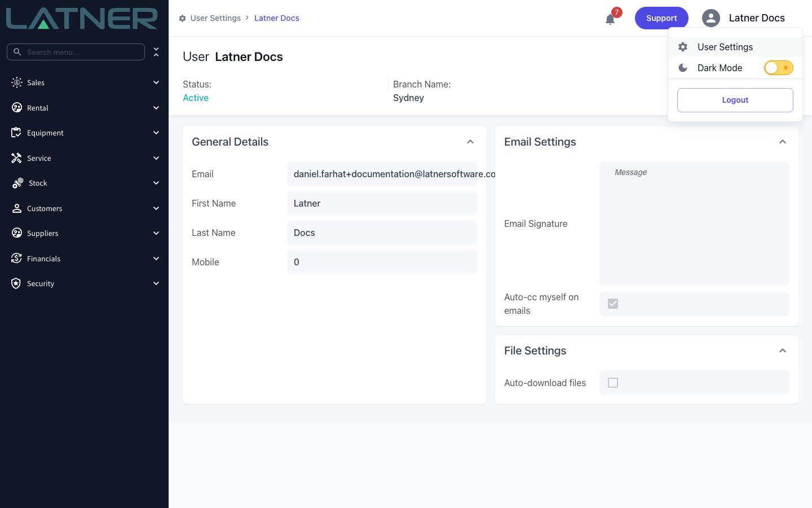Click the Email input field

[382, 174]
